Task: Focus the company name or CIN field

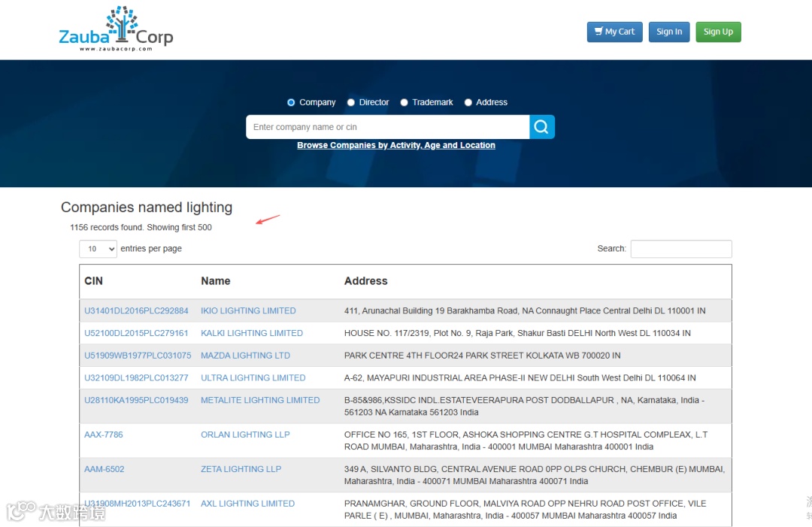Action: tap(388, 127)
